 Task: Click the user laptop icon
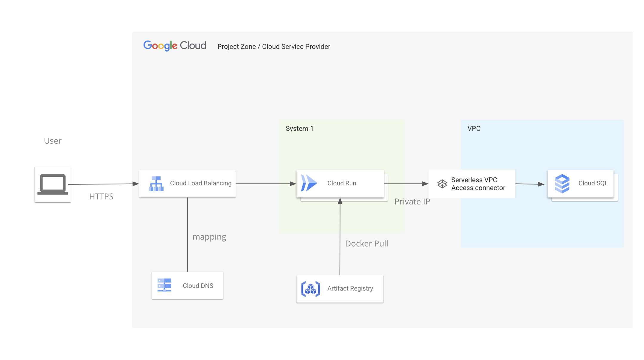[53, 184]
